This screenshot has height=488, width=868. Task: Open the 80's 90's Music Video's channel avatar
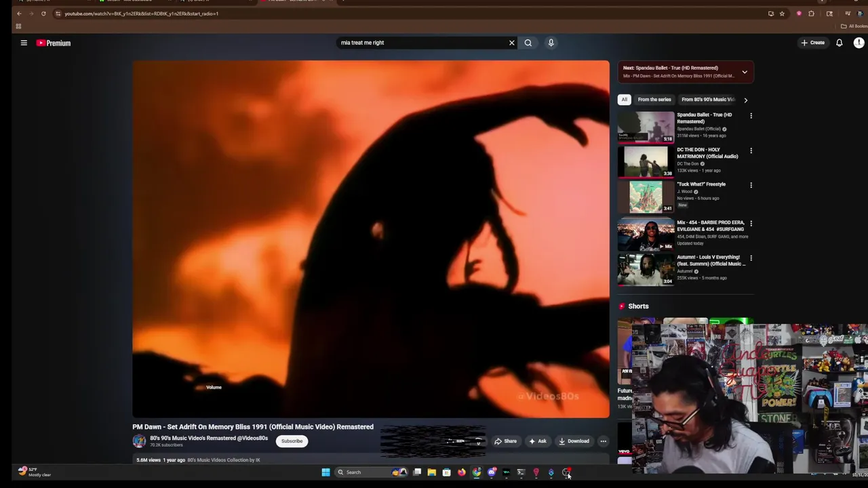click(139, 441)
